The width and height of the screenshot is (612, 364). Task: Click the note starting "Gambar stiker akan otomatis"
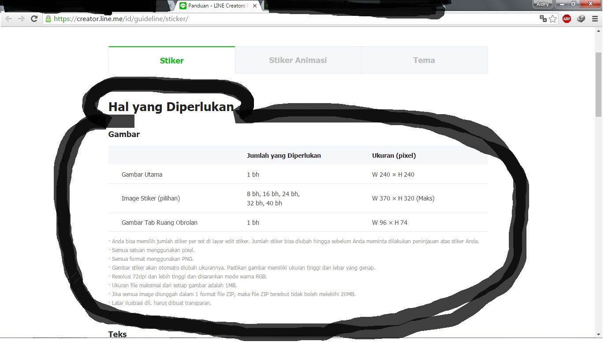pos(242,268)
